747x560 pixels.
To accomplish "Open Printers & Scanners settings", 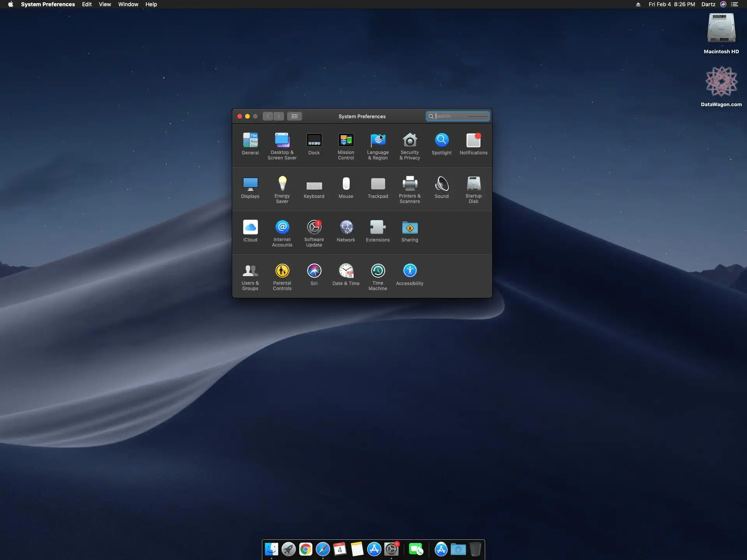I will pyautogui.click(x=410, y=184).
